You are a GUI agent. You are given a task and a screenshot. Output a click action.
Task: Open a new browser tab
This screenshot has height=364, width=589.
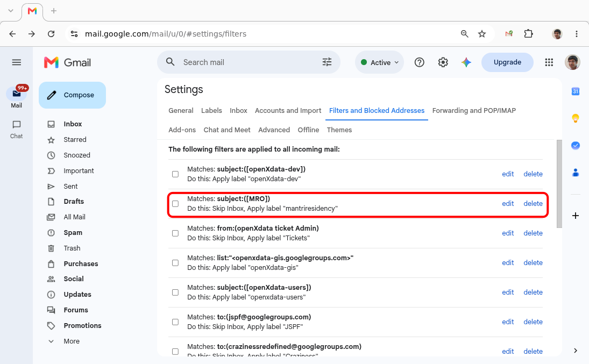pyautogui.click(x=54, y=11)
